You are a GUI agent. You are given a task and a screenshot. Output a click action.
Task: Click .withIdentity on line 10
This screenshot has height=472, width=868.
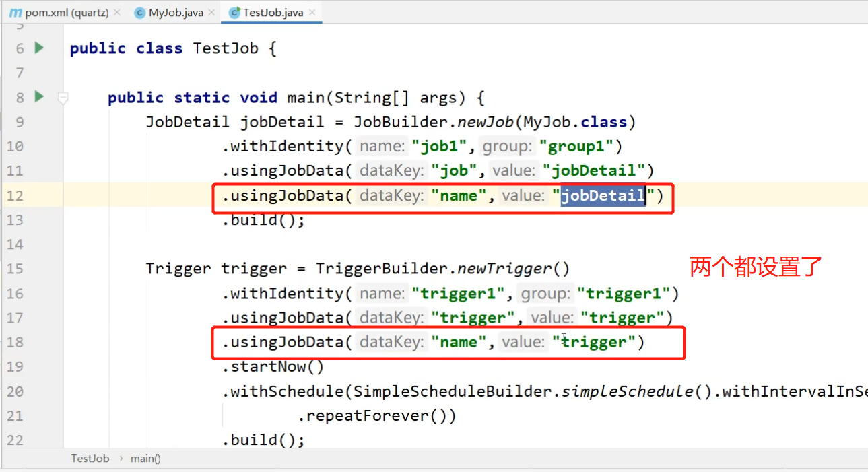(x=283, y=146)
